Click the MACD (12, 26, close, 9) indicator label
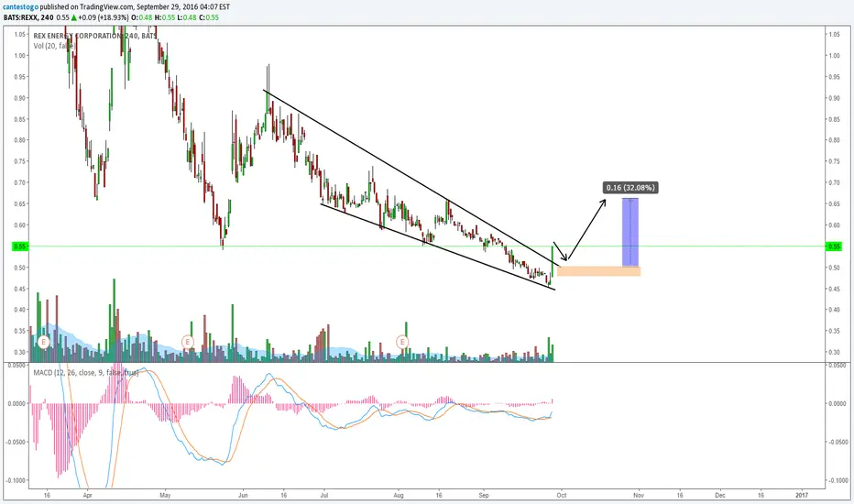Image resolution: width=854 pixels, height=504 pixels. click(x=85, y=373)
